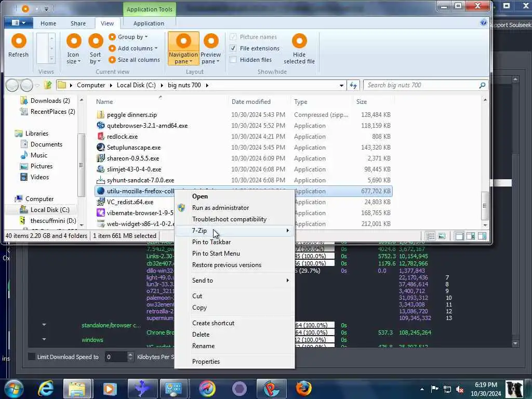Select the redlock.exe file icon
The height and width of the screenshot is (399, 532).
[x=100, y=137]
